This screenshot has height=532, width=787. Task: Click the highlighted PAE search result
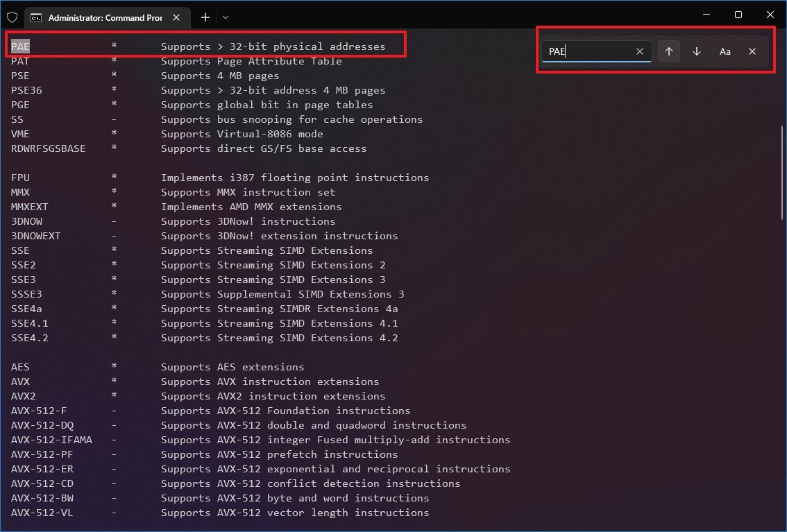coord(19,46)
